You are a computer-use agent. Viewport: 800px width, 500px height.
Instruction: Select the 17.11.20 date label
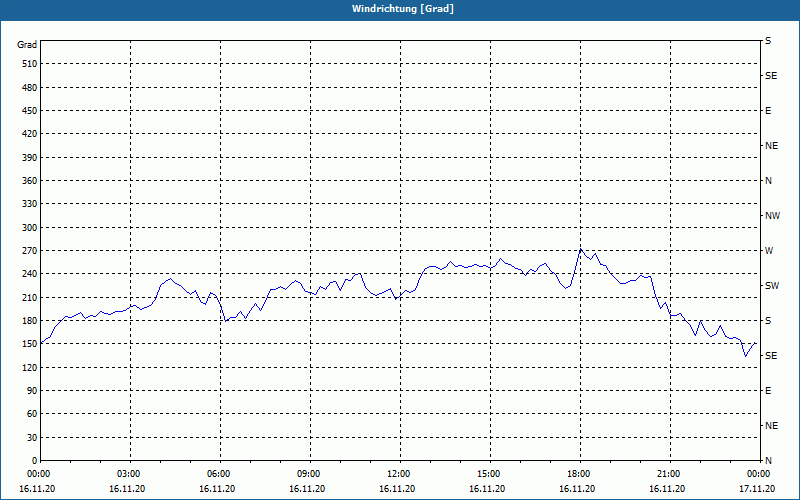click(x=757, y=489)
